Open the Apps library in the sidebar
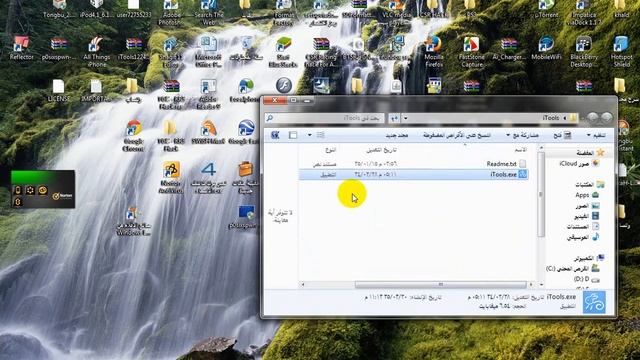Viewport: 640px width, 360px height. tap(587, 195)
